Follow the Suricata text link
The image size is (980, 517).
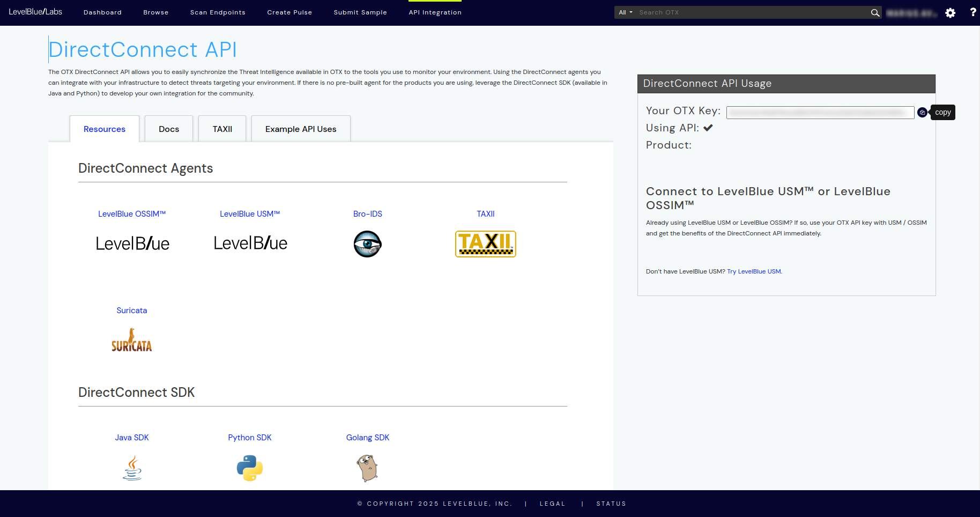[132, 311]
